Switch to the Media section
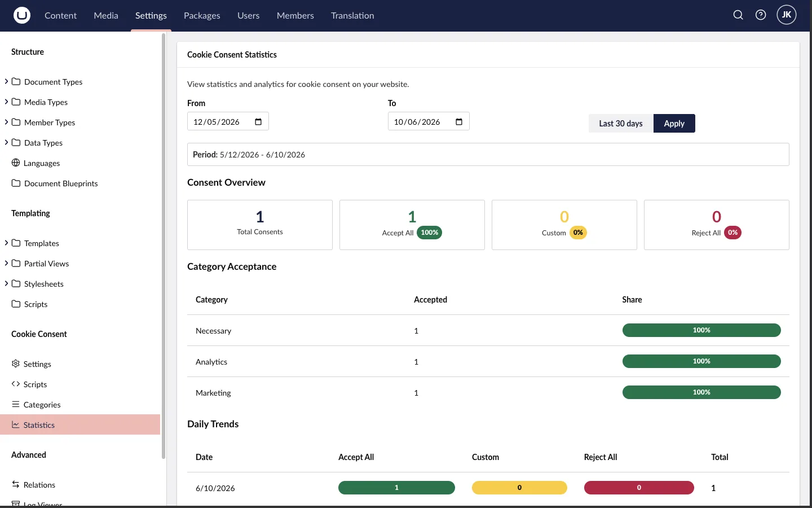The width and height of the screenshot is (812, 508). pyautogui.click(x=106, y=16)
